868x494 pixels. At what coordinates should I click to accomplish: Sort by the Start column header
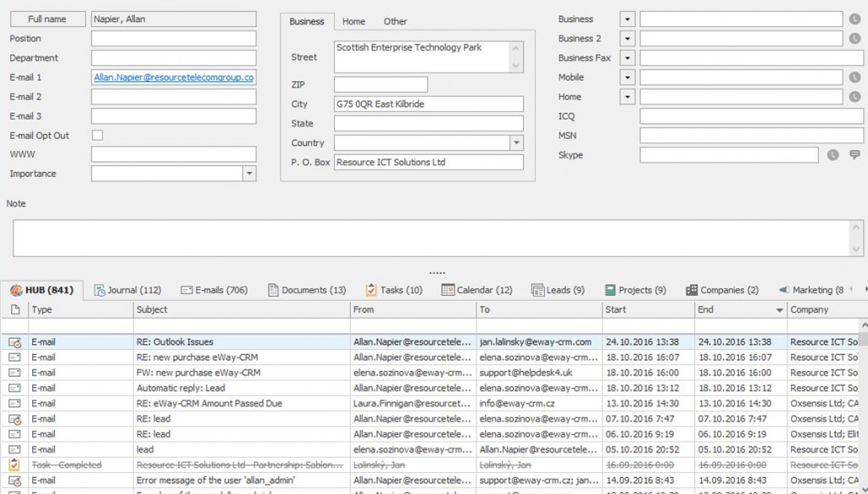(648, 310)
